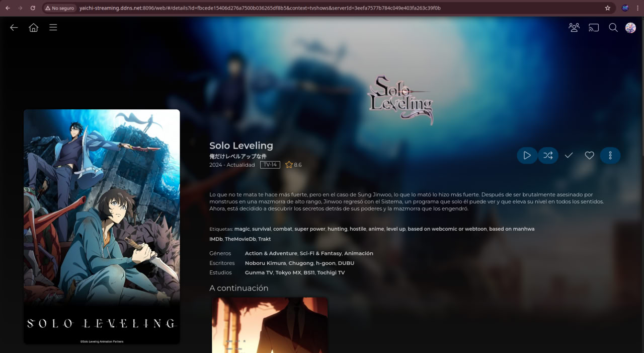Open the hamburger navigation menu

point(53,28)
